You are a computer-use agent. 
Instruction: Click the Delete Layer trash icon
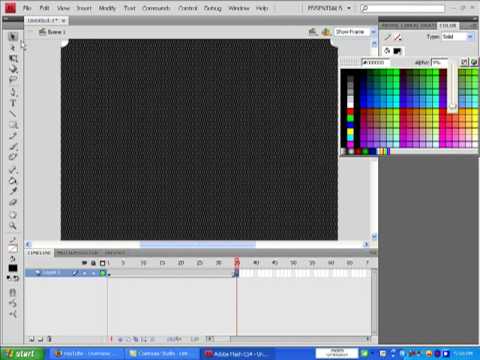49,339
